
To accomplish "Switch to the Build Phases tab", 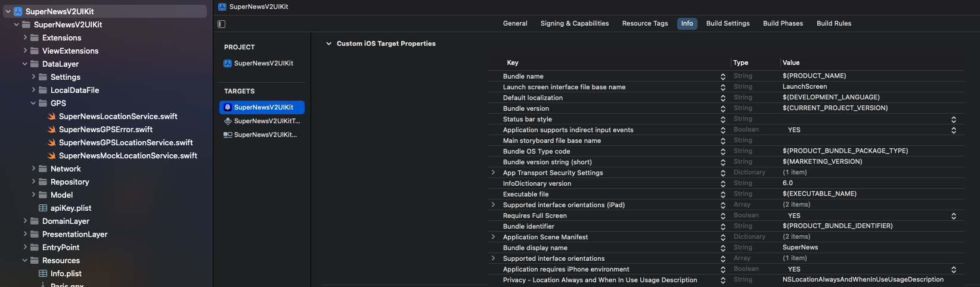I will pyautogui.click(x=783, y=23).
